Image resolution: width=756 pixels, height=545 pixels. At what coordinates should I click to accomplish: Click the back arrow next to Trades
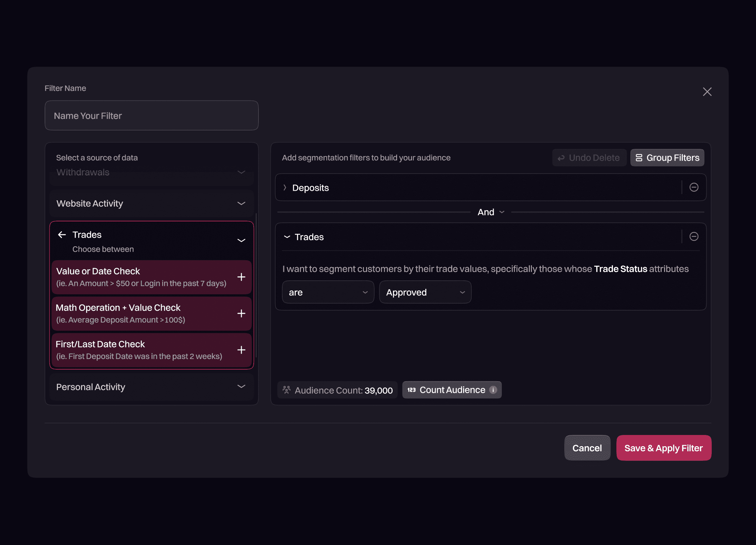click(62, 235)
